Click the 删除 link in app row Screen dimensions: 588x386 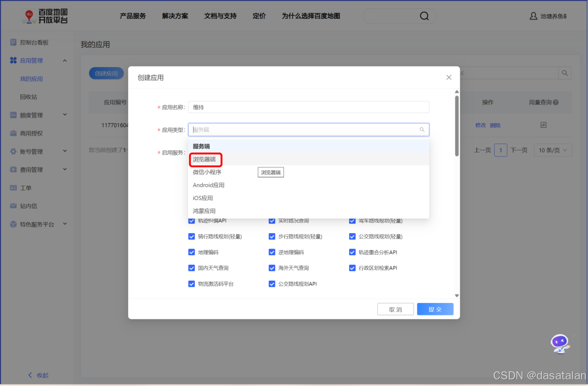pyautogui.click(x=495, y=125)
